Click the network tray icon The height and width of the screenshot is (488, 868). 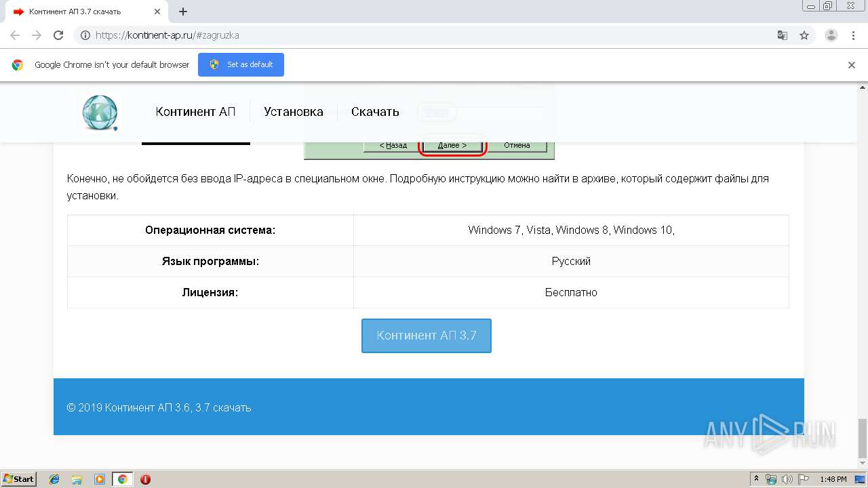point(771,479)
